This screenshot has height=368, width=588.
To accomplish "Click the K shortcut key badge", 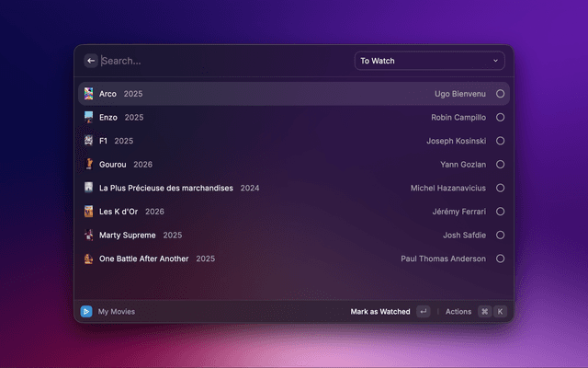I will click(501, 312).
